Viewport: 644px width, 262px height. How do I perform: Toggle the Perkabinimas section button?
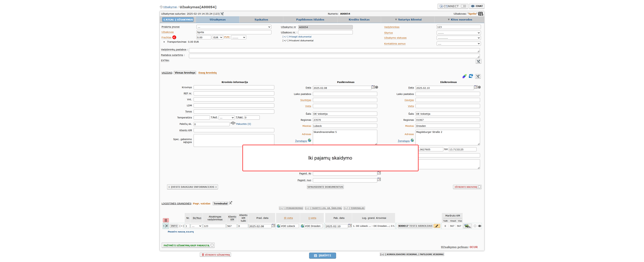point(291,208)
